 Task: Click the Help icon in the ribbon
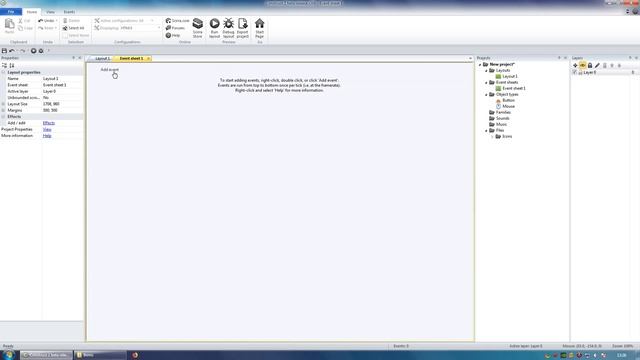168,36
